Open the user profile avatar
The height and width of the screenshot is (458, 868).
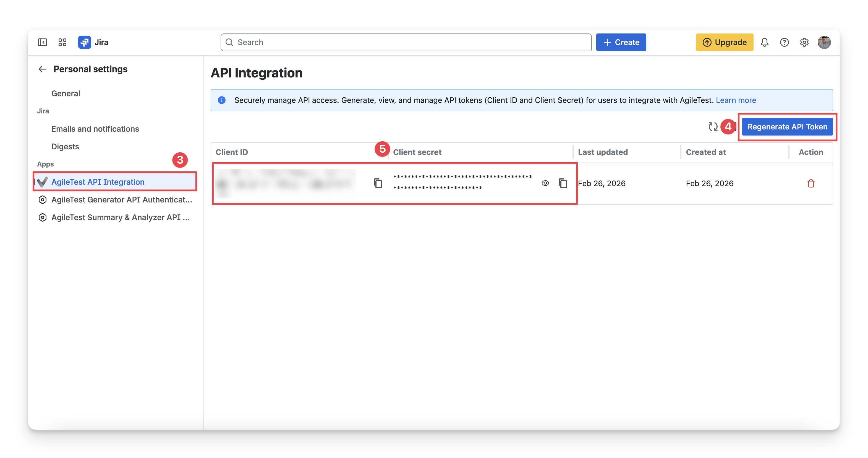(824, 42)
